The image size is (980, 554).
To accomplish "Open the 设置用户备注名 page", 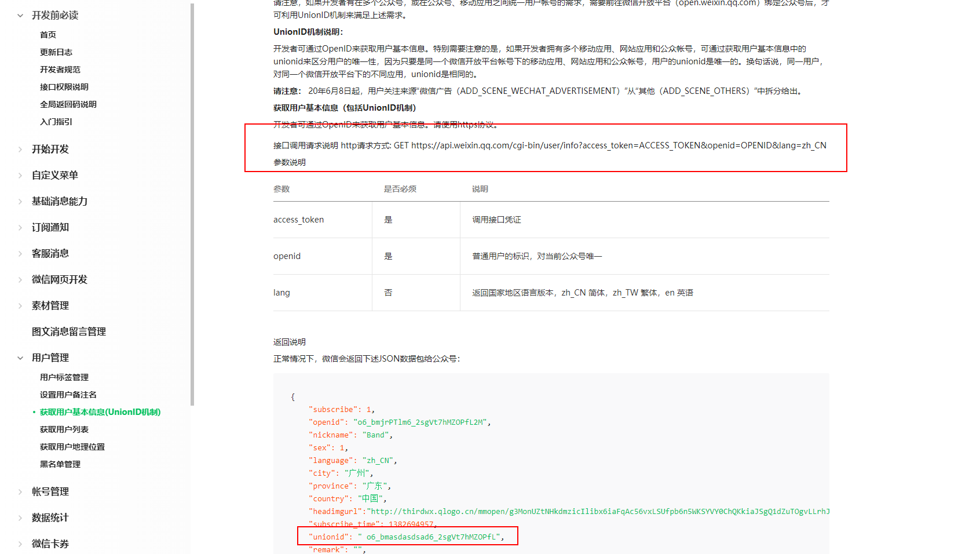I will pos(68,395).
